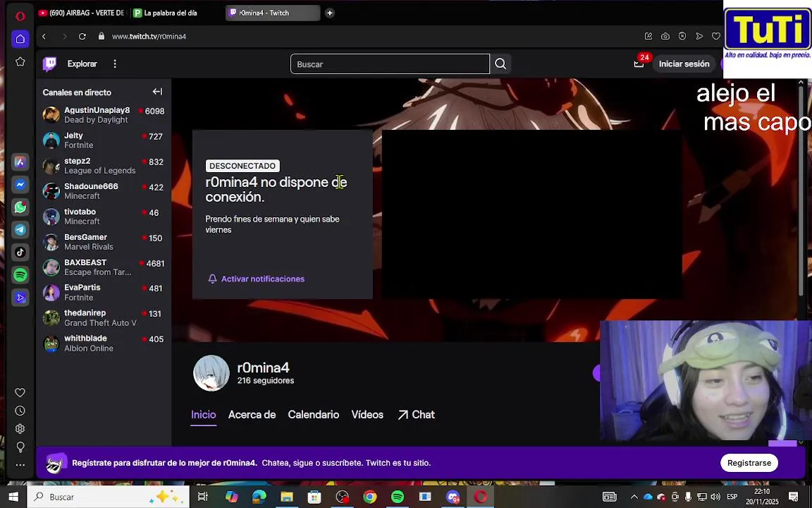The height and width of the screenshot is (508, 812).
Task: Click the send arrow icon in address bar
Action: pos(700,36)
